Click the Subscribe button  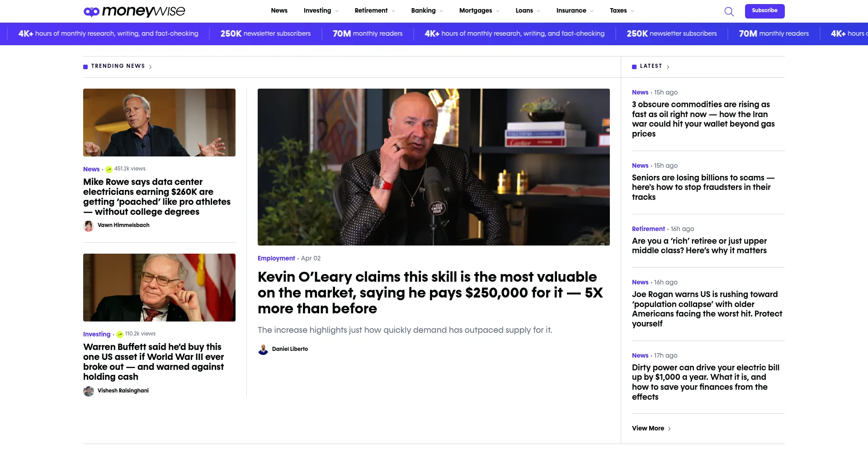pos(764,11)
